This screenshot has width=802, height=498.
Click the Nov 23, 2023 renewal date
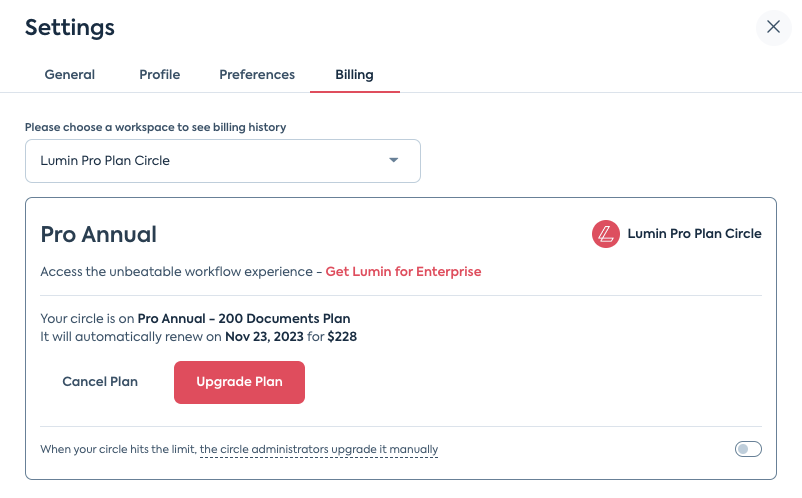pyautogui.click(x=264, y=337)
